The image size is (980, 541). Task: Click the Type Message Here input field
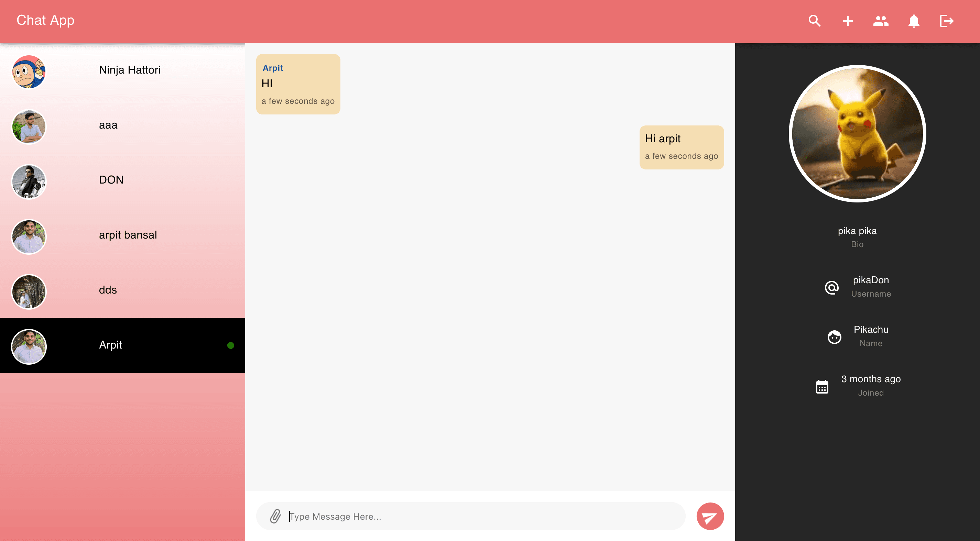click(418, 516)
